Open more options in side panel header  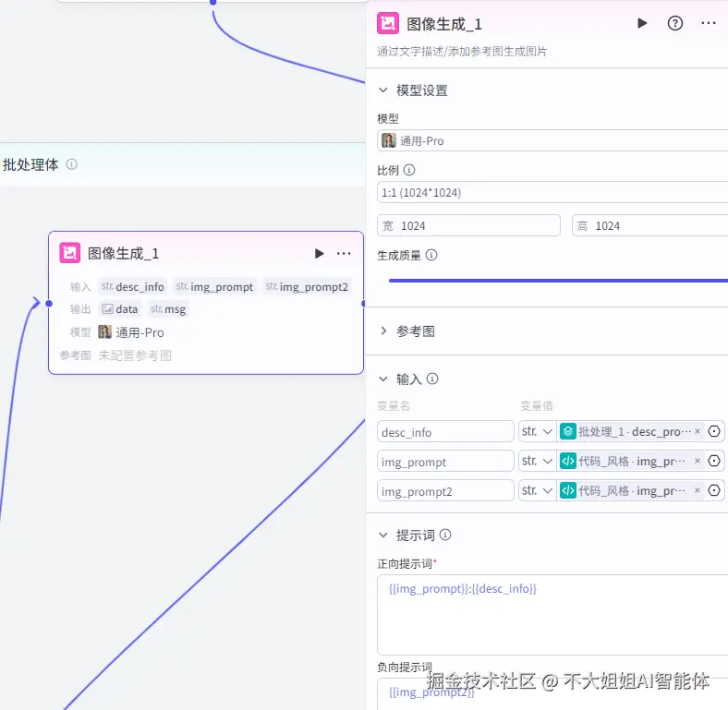pos(709,23)
